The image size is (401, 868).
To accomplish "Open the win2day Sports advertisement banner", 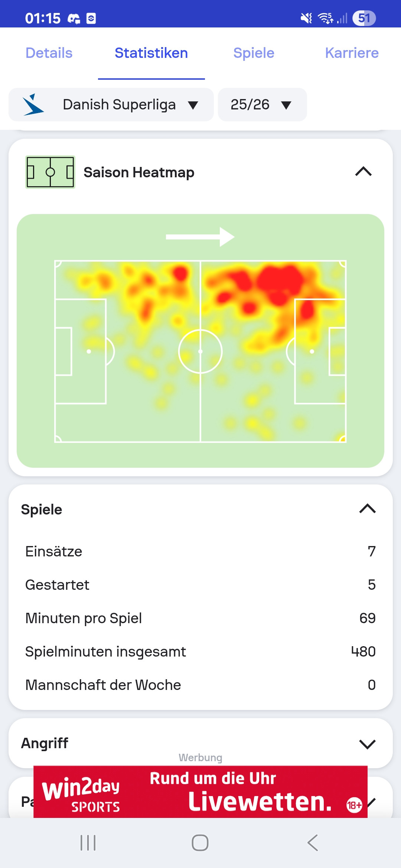I will pos(200,792).
